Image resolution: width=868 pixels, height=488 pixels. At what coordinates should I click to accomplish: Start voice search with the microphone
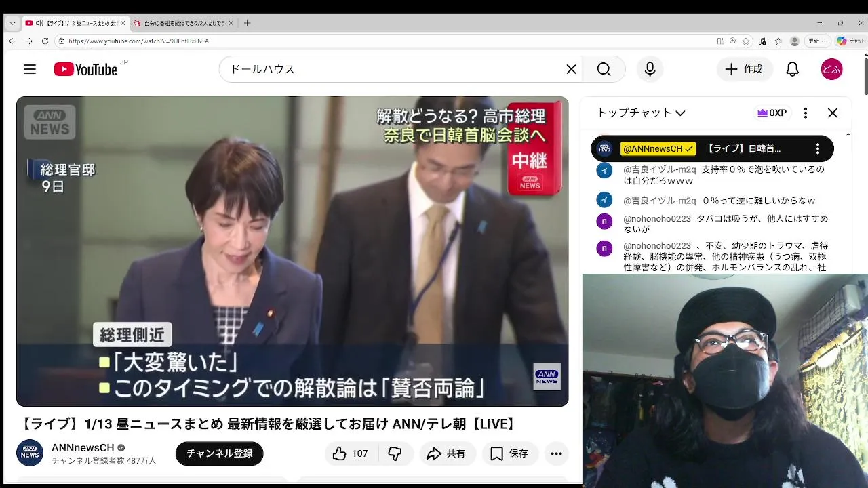[x=650, y=69]
